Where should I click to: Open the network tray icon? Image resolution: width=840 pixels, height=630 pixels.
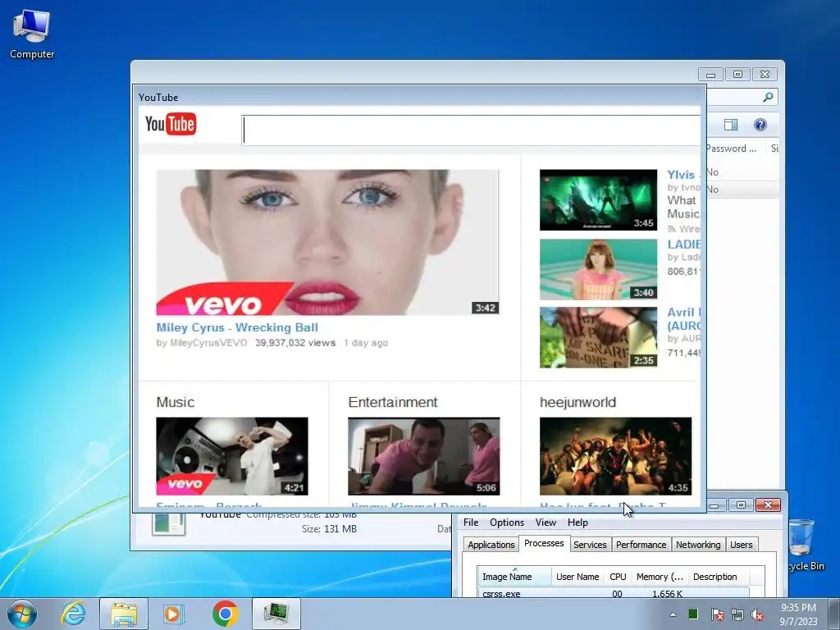click(737, 614)
